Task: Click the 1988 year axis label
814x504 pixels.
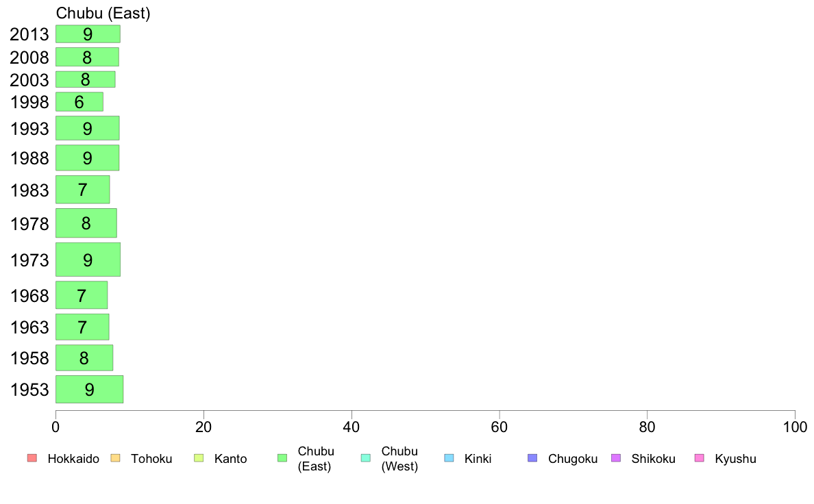Action: 29,158
